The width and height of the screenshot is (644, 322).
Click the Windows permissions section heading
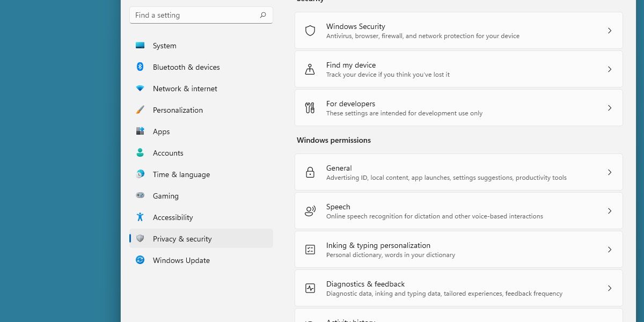click(x=334, y=140)
